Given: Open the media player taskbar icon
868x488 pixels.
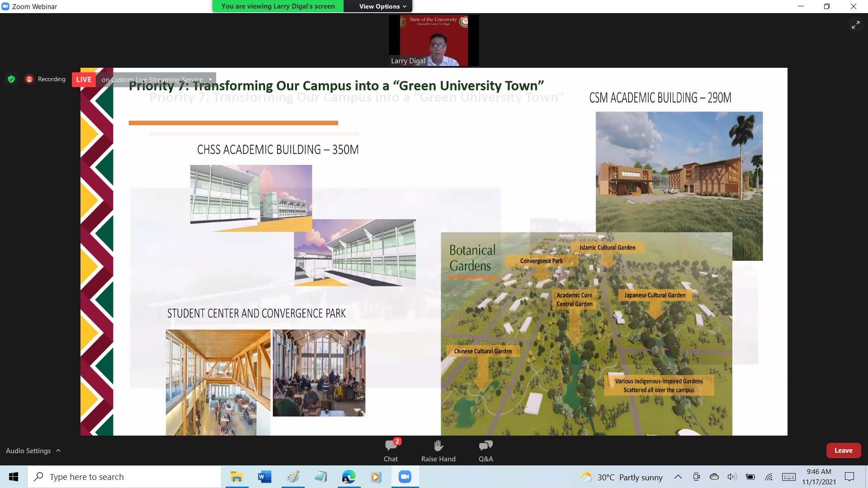Looking at the screenshot, I should (x=376, y=477).
